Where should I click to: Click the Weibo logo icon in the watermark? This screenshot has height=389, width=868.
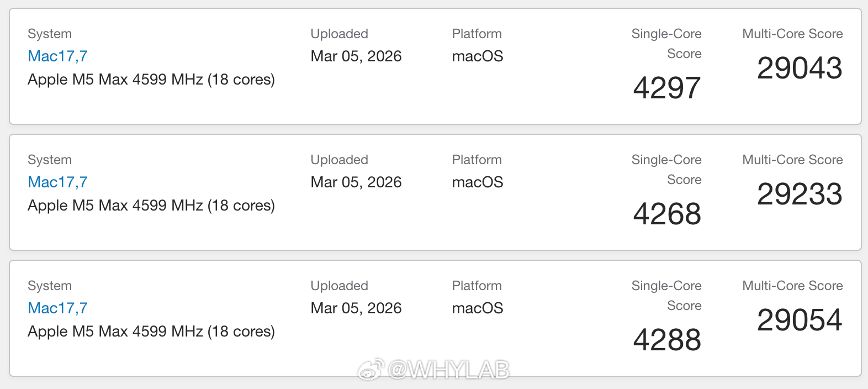point(371,369)
